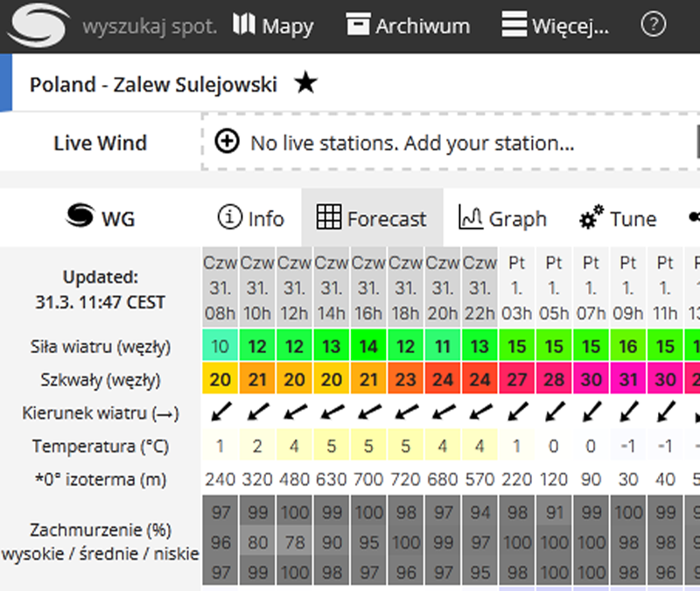Open the Archiwum box icon
Image resolution: width=700 pixels, height=591 pixels.
358,25
